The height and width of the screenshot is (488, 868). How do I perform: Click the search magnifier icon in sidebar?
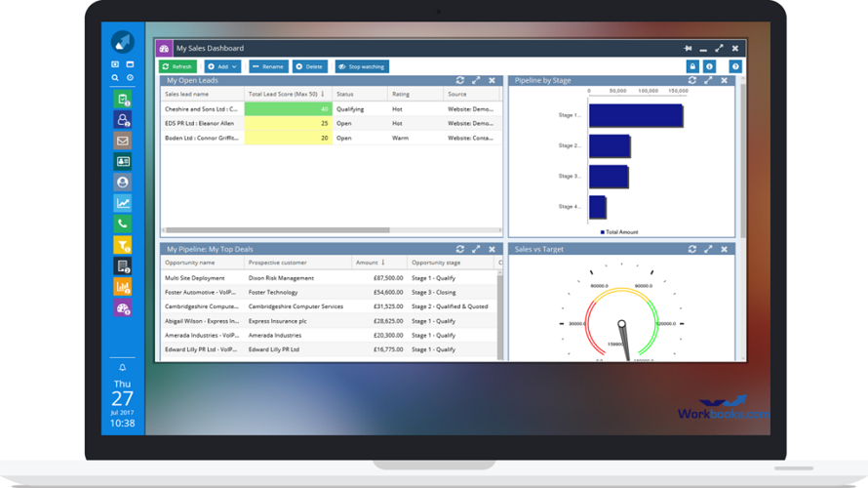(115, 78)
